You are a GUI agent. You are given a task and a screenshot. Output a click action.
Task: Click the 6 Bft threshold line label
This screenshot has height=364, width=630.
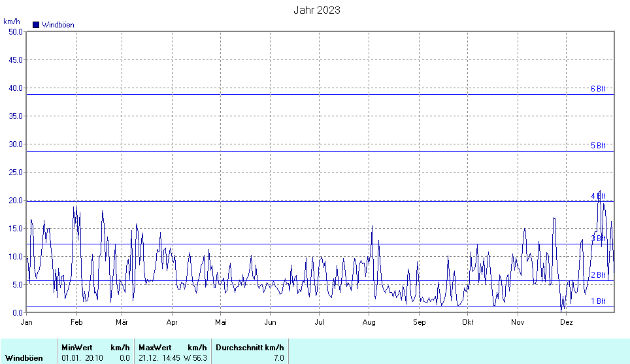click(x=598, y=89)
